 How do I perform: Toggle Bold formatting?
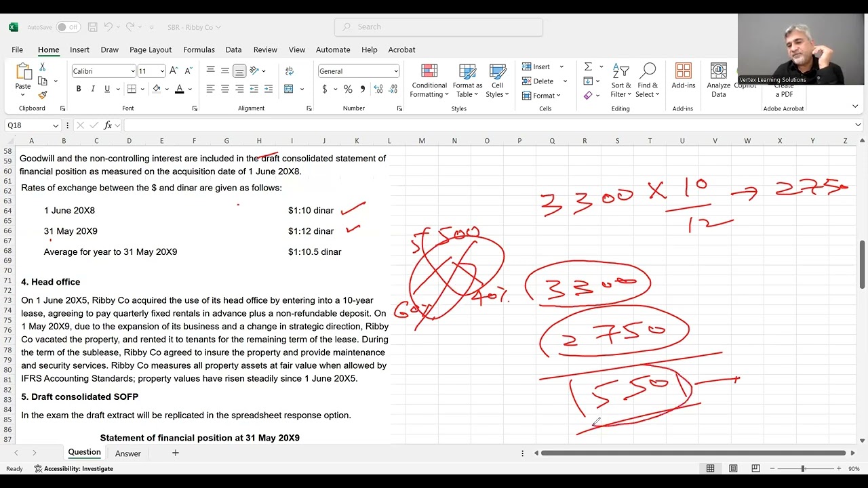click(79, 89)
